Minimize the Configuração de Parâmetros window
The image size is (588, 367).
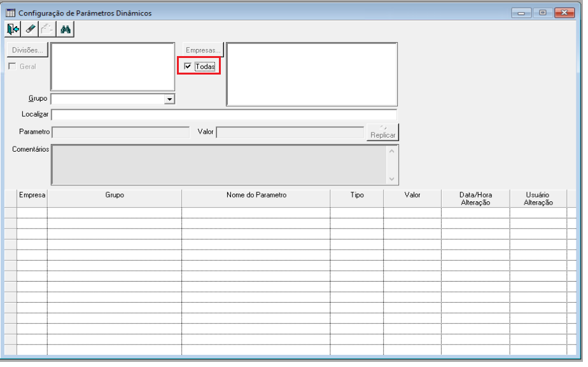[x=521, y=13]
